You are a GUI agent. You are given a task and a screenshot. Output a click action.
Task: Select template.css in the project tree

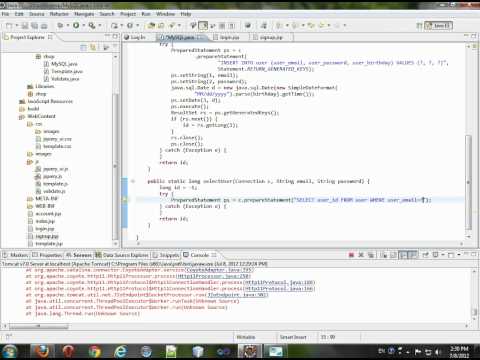pyautogui.click(x=54, y=146)
